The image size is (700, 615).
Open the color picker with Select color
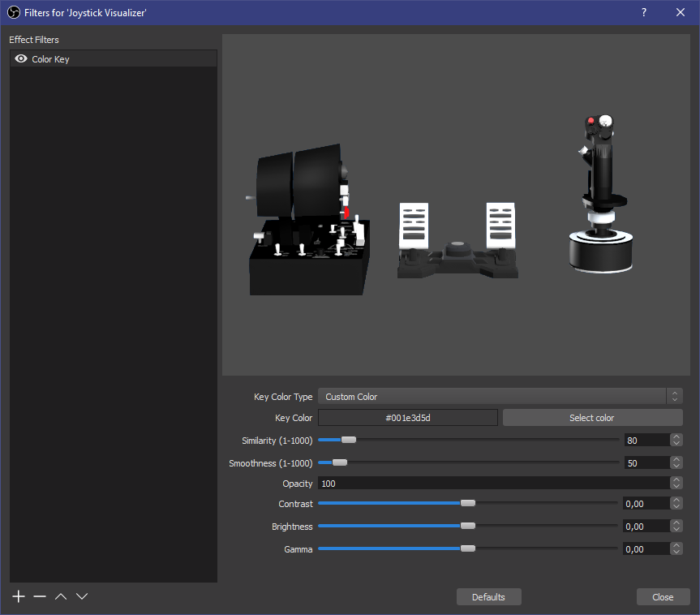(591, 417)
